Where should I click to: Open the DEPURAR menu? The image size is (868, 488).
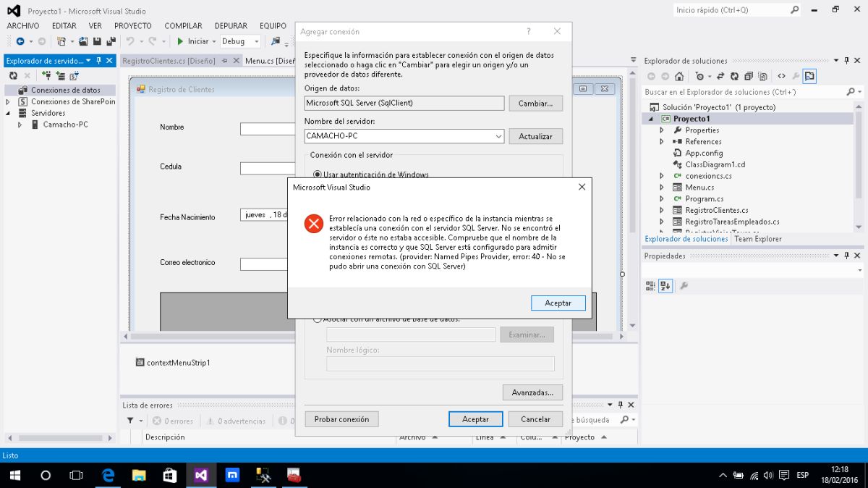[x=231, y=26]
